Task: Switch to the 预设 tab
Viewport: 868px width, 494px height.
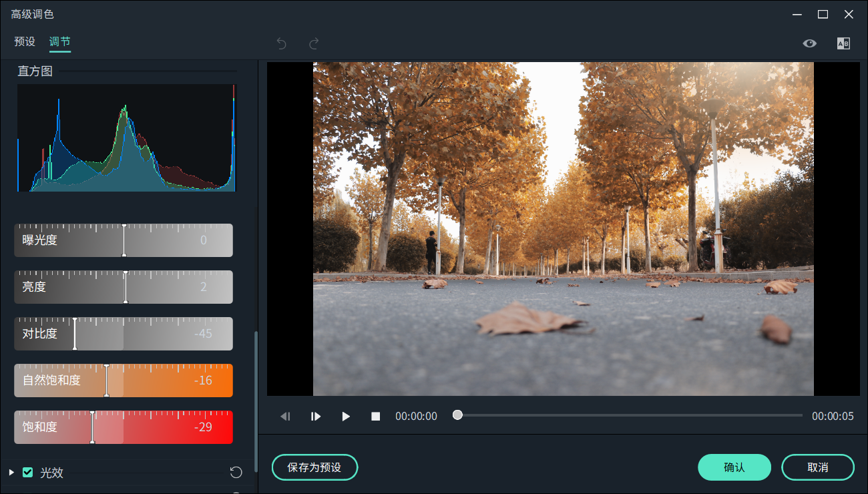Action: click(x=25, y=41)
